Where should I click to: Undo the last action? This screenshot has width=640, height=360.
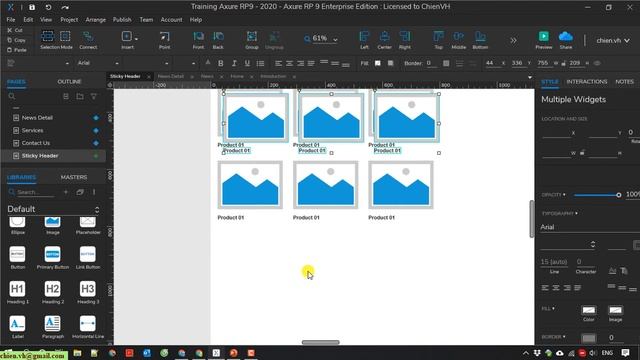pyautogui.click(x=48, y=7)
